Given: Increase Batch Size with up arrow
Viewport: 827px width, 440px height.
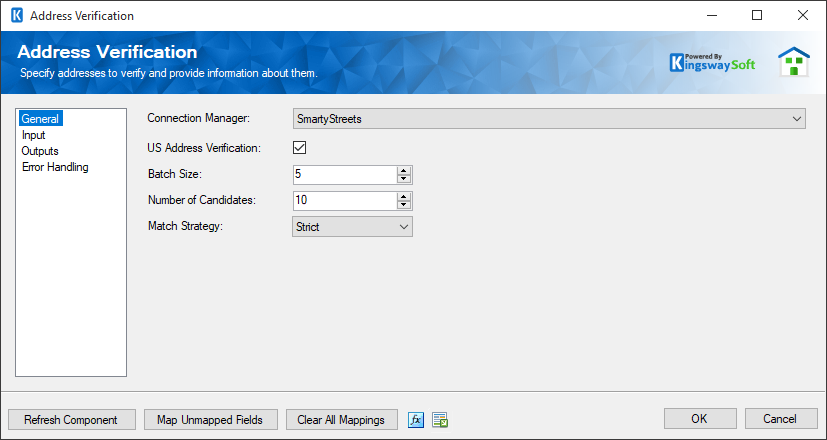Looking at the screenshot, I should pos(404,170).
